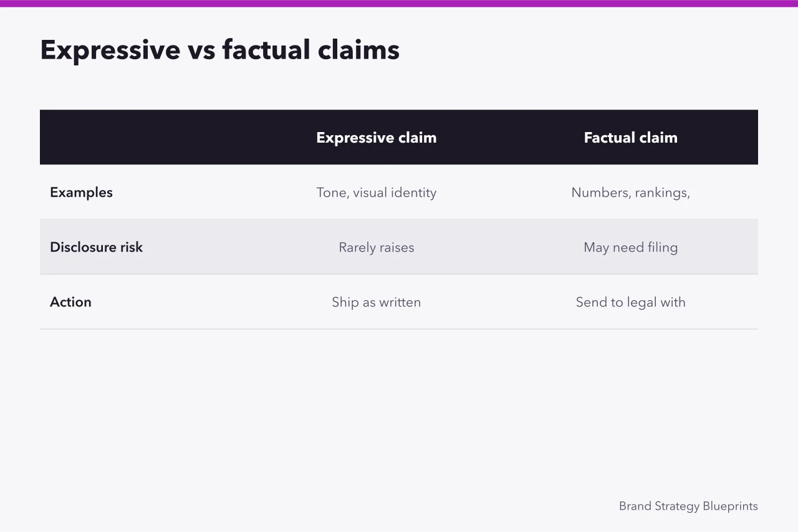798x532 pixels.
Task: Click the 'Send to legal with' cell
Action: click(x=630, y=302)
